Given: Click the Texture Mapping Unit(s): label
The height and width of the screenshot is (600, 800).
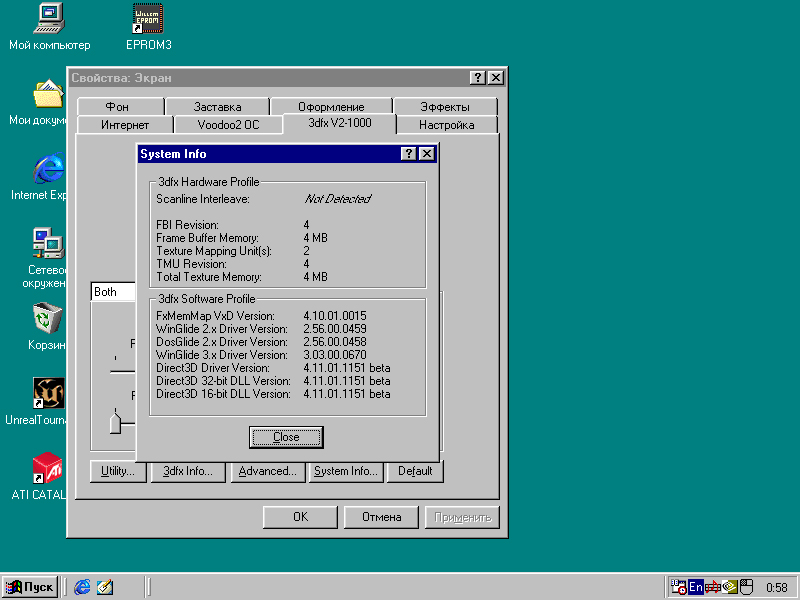Looking at the screenshot, I should pos(214,251).
